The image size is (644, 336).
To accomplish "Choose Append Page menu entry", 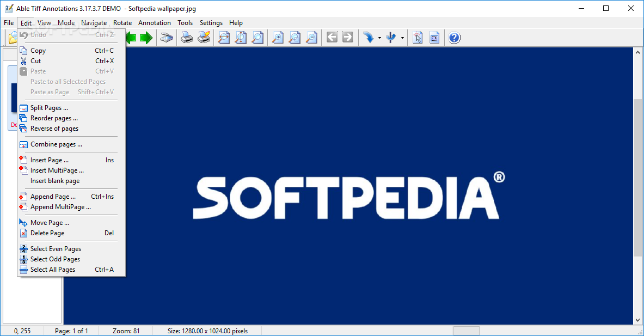I will [71, 197].
